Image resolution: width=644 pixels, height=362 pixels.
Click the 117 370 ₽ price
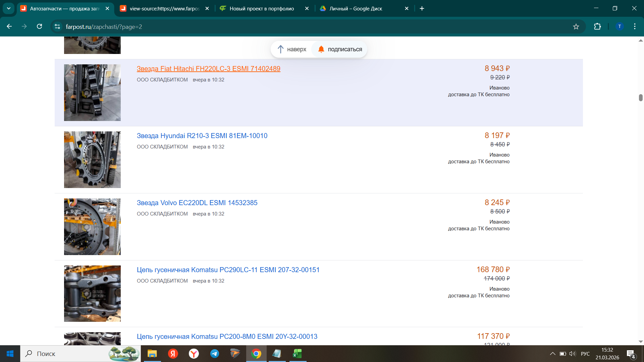pos(493,336)
